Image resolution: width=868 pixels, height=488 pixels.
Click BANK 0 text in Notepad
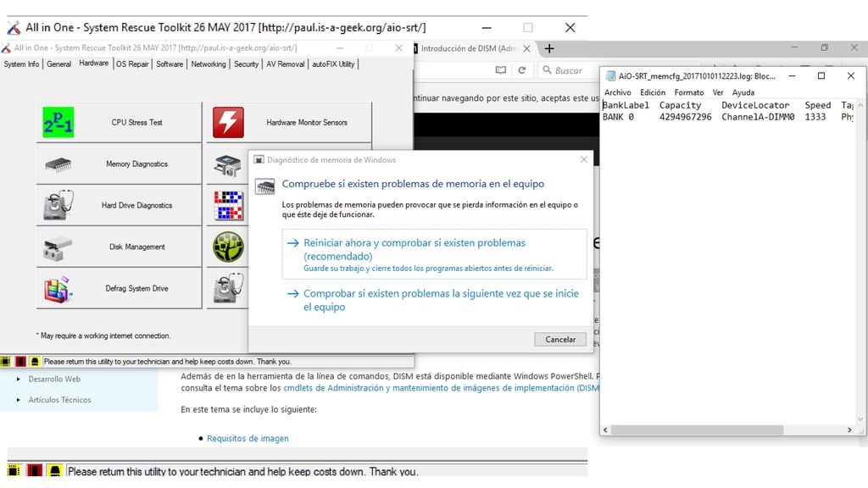click(618, 117)
